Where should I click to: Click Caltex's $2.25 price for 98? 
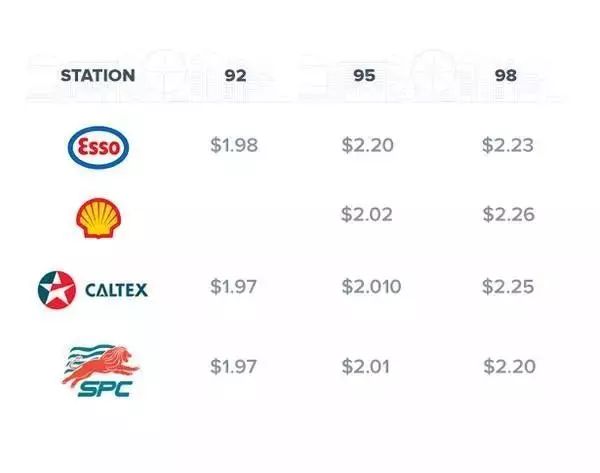[x=507, y=287]
